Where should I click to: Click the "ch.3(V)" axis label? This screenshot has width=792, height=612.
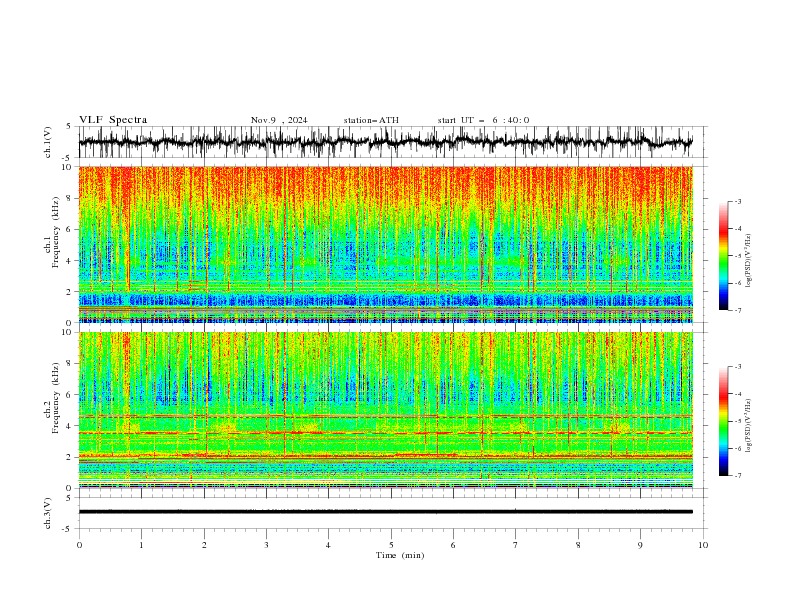coord(48,513)
